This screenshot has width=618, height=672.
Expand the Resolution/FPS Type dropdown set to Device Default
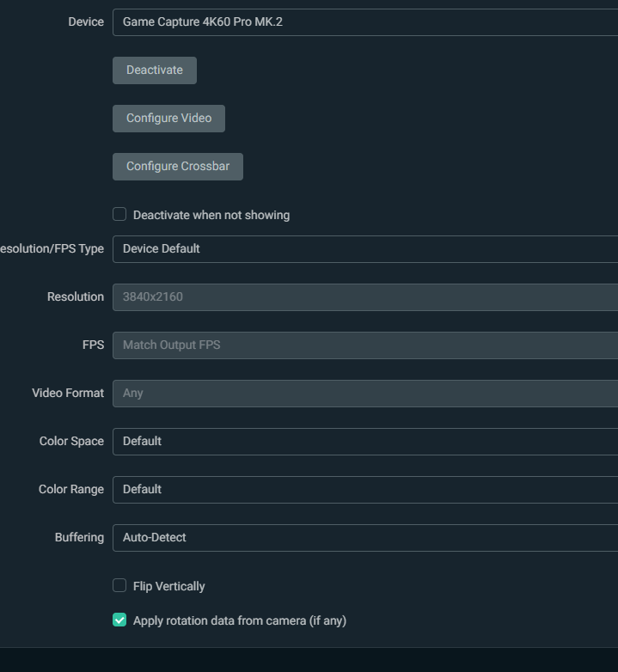[365, 249]
